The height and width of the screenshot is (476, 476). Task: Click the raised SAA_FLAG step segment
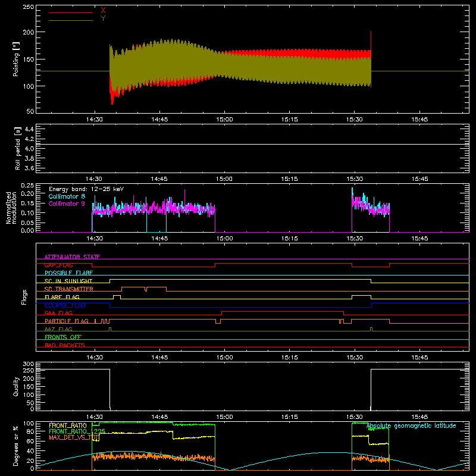tap(283, 312)
